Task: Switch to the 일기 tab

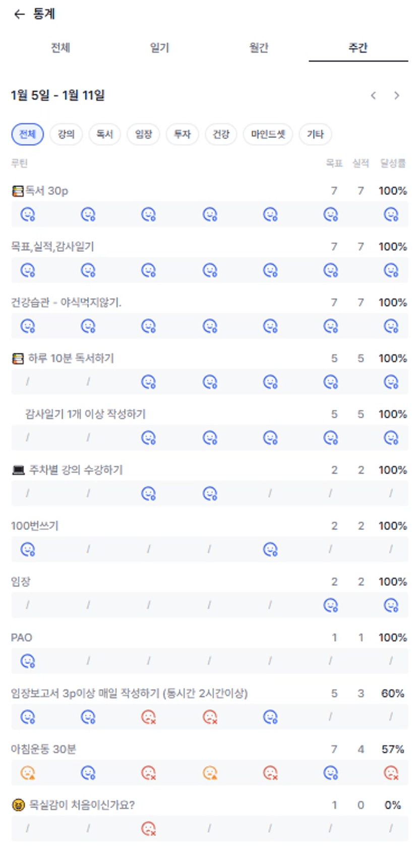Action: pyautogui.click(x=159, y=48)
